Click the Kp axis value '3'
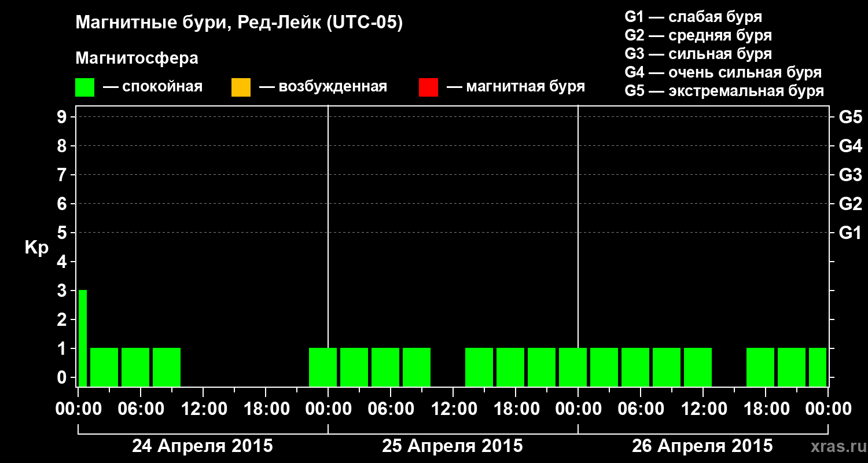The width and height of the screenshot is (868, 463). coord(63,291)
